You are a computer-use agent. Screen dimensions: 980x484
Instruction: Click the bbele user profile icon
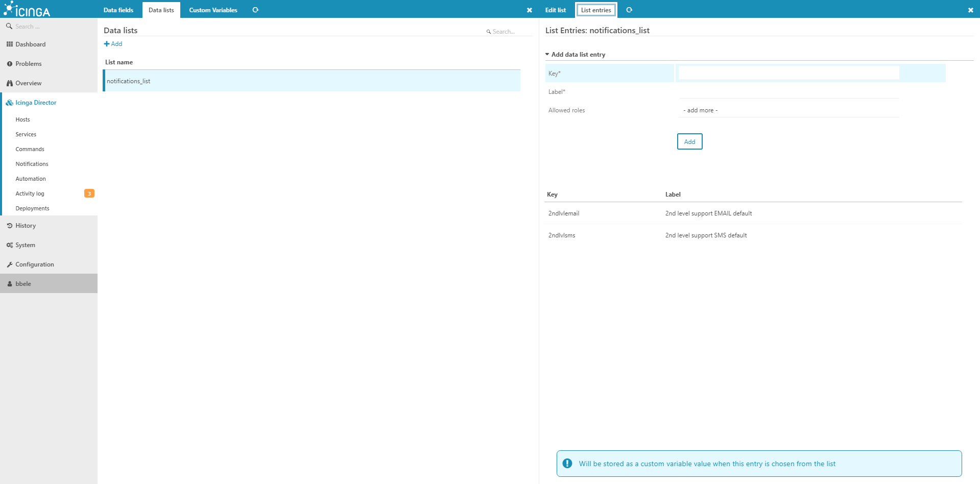pos(9,283)
